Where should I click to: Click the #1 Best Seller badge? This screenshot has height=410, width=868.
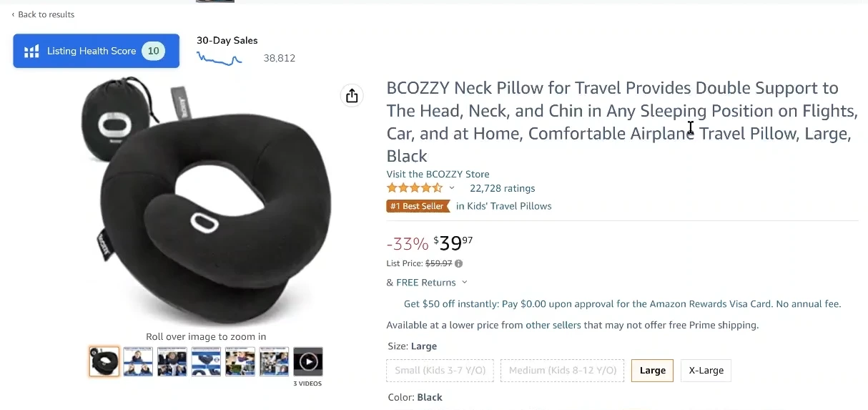pos(418,206)
